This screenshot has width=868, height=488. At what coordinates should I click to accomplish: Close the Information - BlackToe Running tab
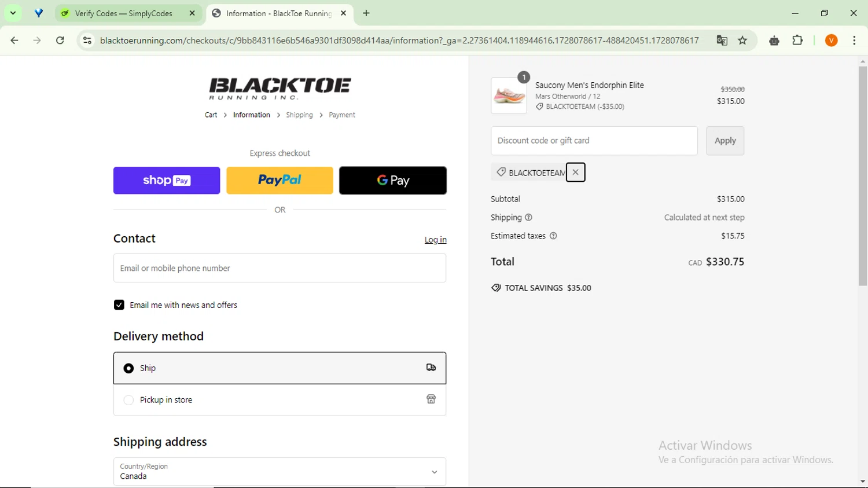tap(343, 13)
